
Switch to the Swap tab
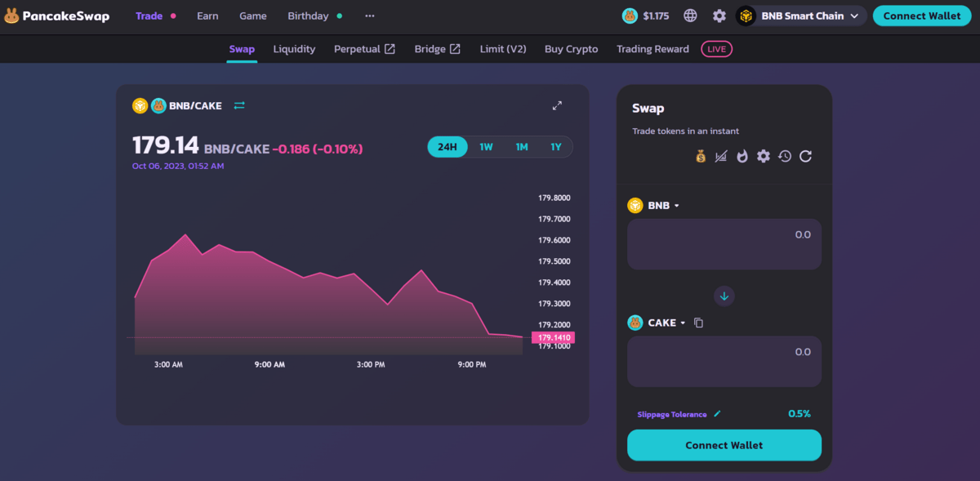click(x=242, y=49)
